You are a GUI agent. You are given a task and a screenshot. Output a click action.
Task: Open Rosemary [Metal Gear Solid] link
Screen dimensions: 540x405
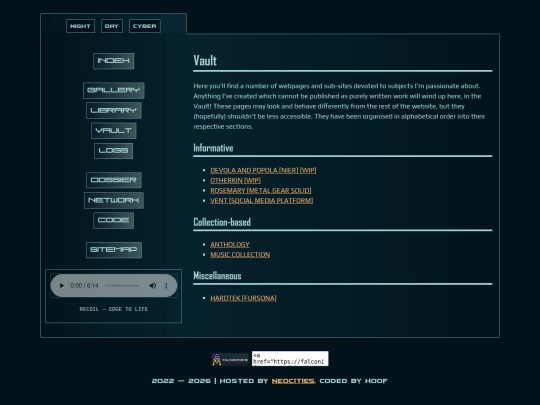(261, 190)
